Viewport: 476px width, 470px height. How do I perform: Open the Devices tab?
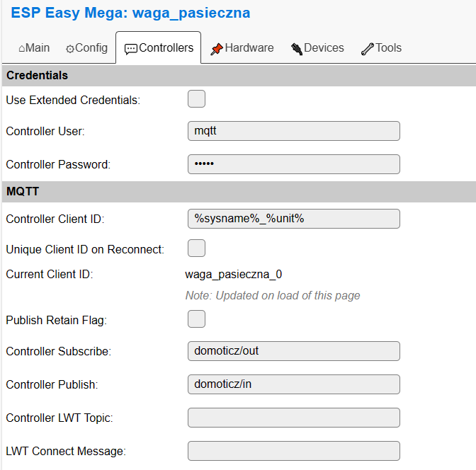point(317,48)
